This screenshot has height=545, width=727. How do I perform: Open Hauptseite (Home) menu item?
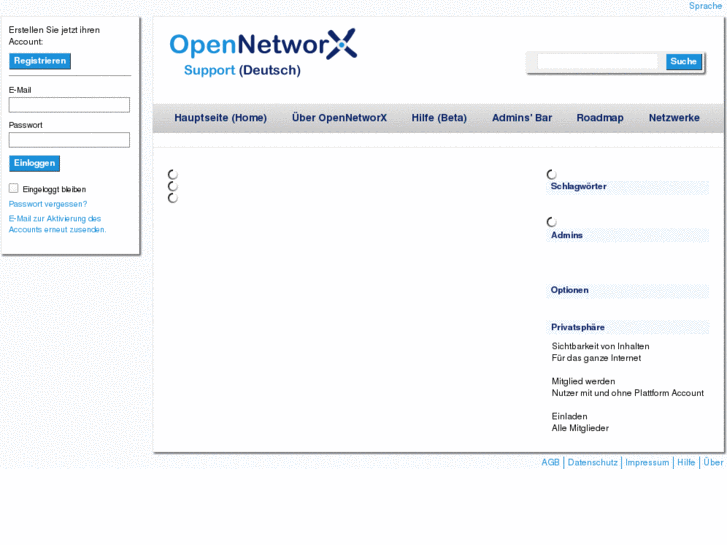220,118
